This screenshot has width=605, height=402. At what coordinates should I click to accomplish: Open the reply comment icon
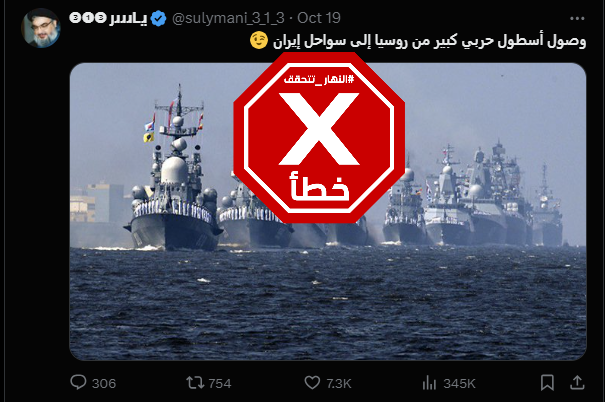[x=78, y=382]
